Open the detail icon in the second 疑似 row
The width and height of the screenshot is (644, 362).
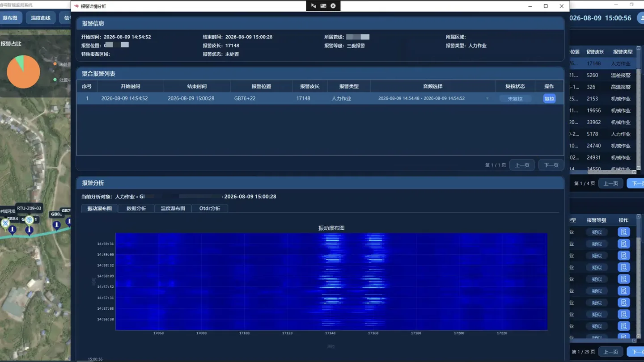pos(623,244)
